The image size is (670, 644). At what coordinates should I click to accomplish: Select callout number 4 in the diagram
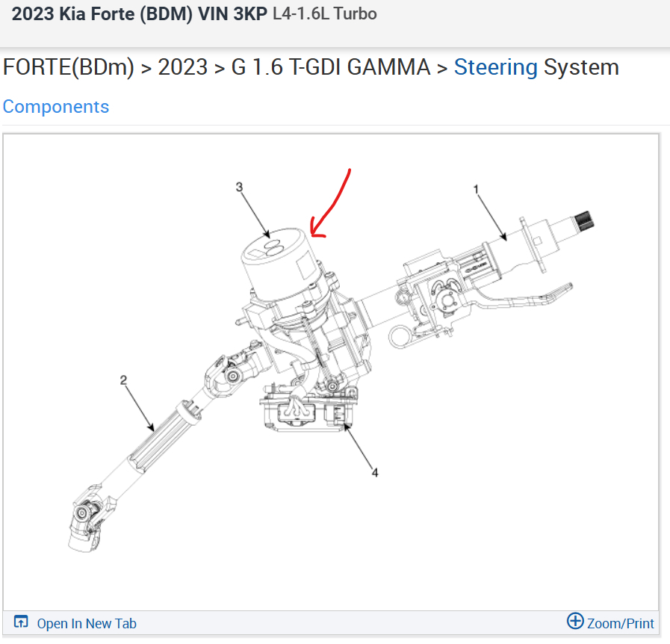pyautogui.click(x=375, y=473)
